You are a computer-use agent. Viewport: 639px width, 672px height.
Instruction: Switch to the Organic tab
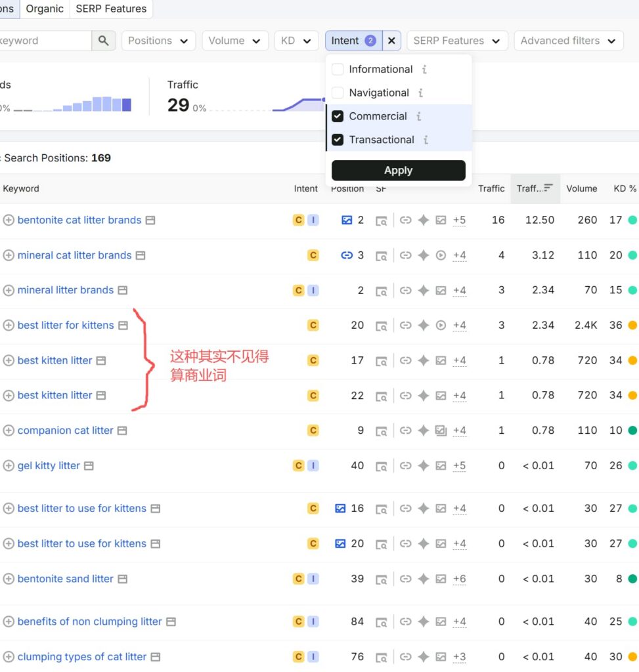[45, 9]
